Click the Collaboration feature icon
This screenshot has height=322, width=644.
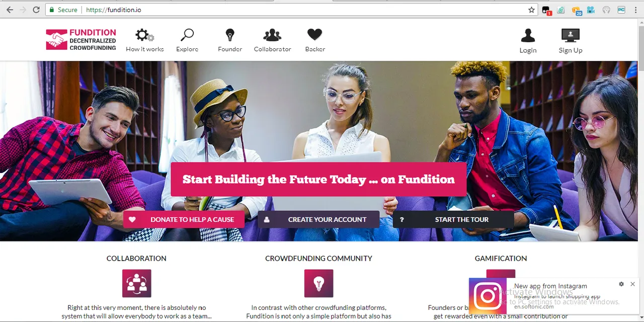(x=136, y=283)
